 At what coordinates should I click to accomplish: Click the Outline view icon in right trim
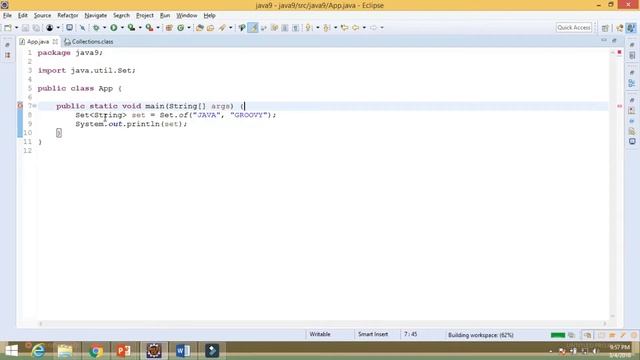[x=632, y=83]
